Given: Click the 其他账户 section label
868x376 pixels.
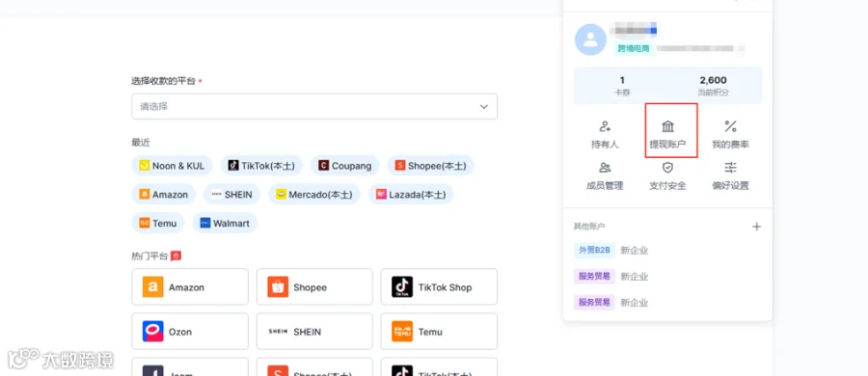Looking at the screenshot, I should click(x=589, y=227).
